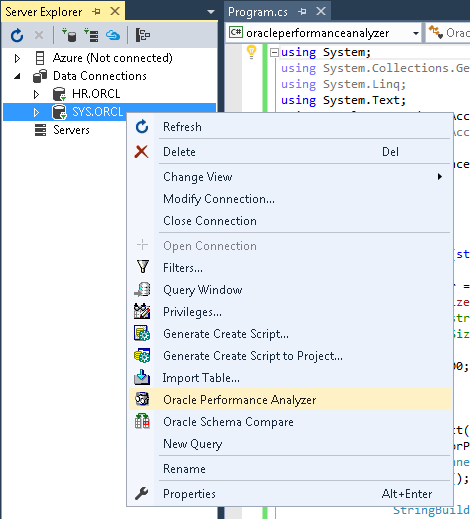Click the 'using System.Linq;' code line
The width and height of the screenshot is (470, 519).
343,84
